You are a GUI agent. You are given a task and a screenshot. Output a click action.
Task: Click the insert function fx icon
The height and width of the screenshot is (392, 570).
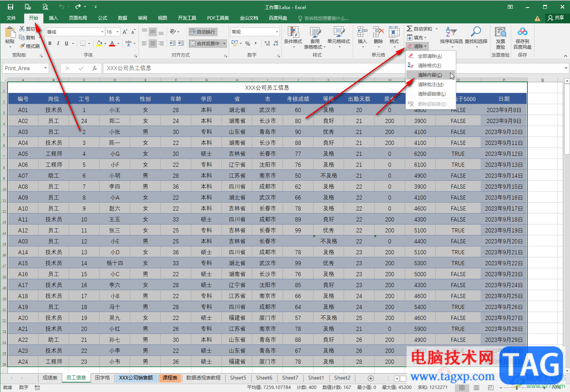pyautogui.click(x=95, y=68)
